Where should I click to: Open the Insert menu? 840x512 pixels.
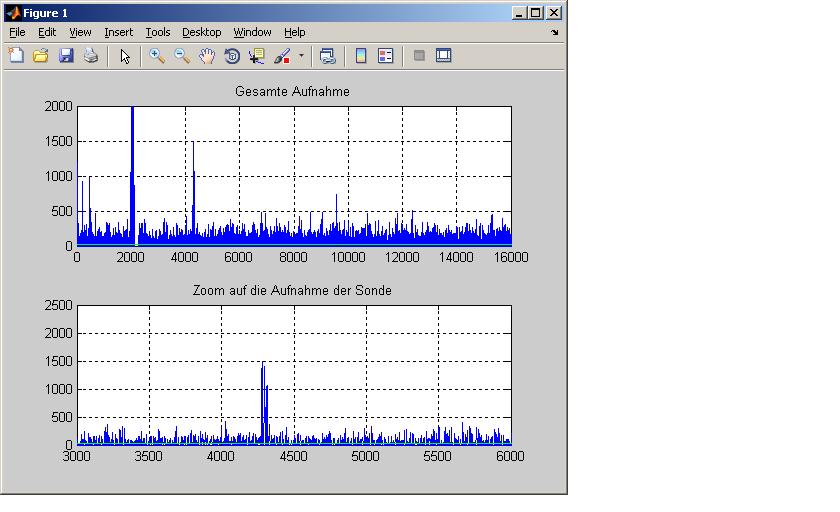[118, 32]
